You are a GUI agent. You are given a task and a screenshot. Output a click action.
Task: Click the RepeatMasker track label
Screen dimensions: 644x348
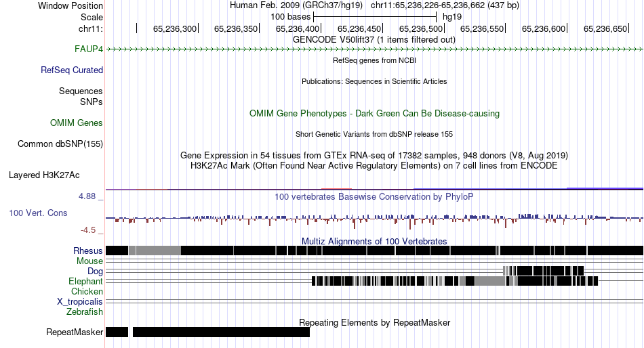[75, 332]
